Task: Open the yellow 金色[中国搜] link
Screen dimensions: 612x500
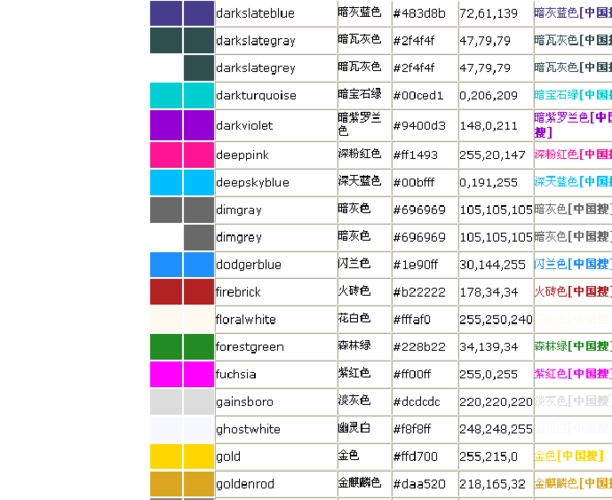Action: pyautogui.click(x=569, y=456)
